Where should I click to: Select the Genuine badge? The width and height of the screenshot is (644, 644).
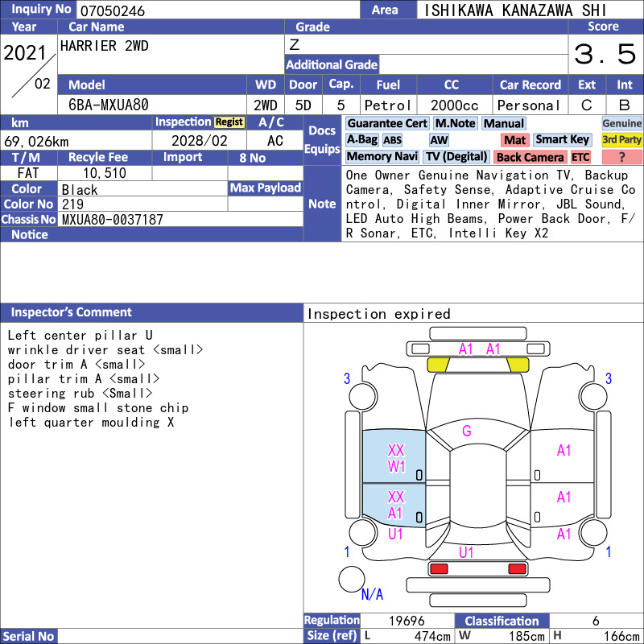click(x=621, y=123)
